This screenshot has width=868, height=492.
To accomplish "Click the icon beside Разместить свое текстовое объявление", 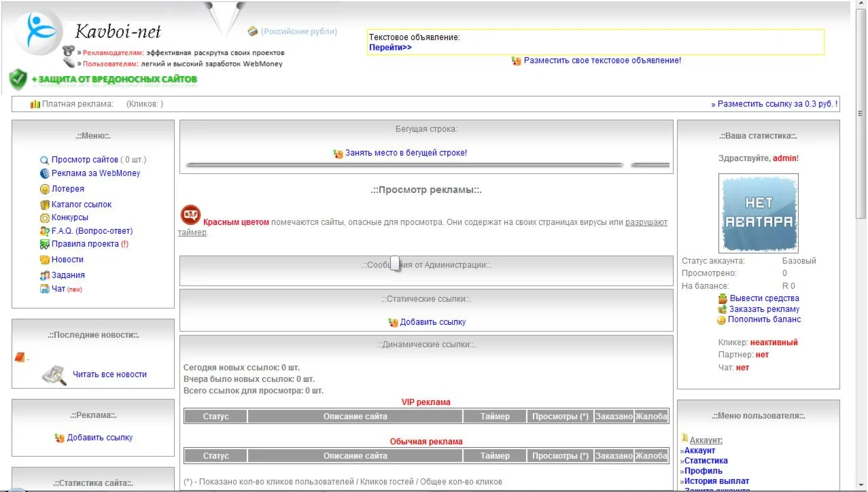I will pyautogui.click(x=517, y=60).
